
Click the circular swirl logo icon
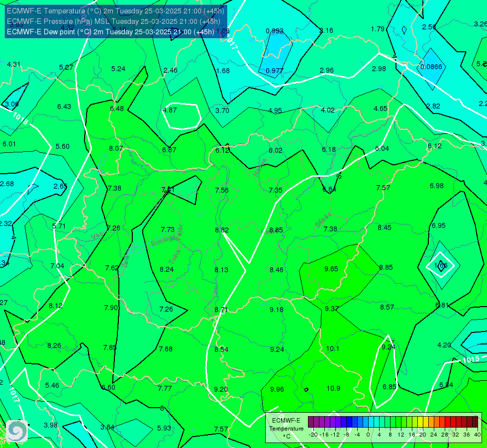[x=17, y=431]
